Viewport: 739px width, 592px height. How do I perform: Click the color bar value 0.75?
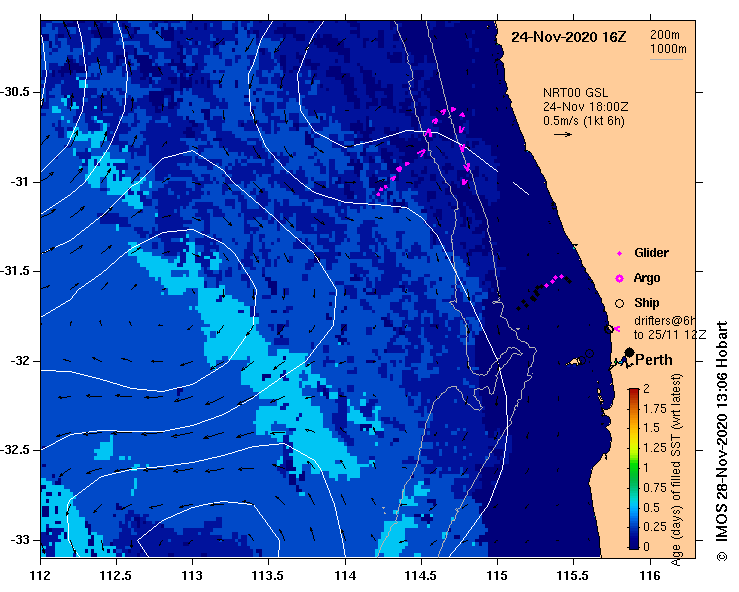[x=655, y=487]
